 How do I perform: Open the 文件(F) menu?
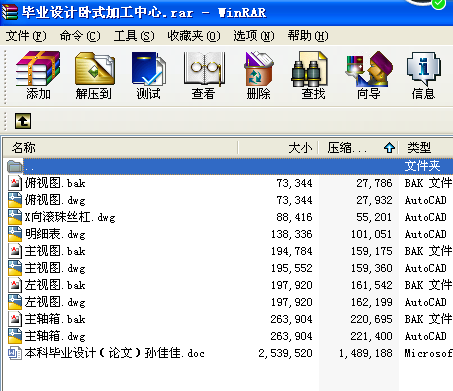pos(26,36)
